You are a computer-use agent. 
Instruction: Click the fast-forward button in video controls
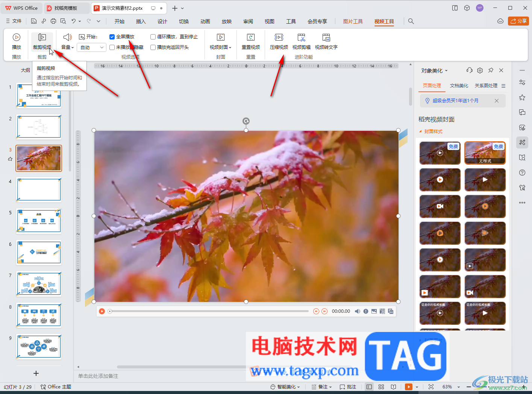coord(324,311)
